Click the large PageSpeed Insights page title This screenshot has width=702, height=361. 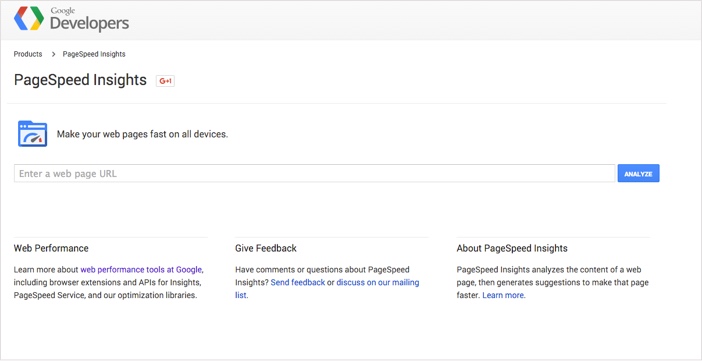pyautogui.click(x=80, y=80)
